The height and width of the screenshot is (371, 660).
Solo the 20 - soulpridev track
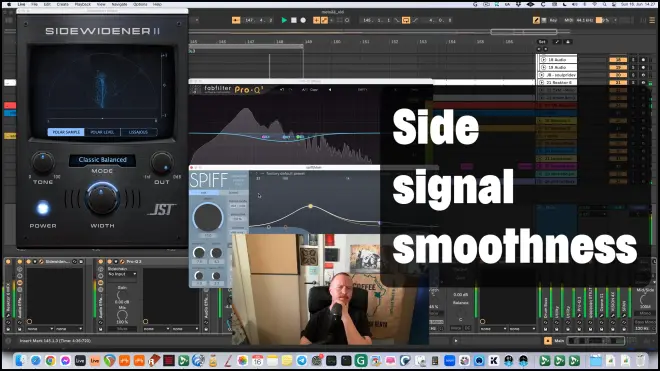(633, 75)
